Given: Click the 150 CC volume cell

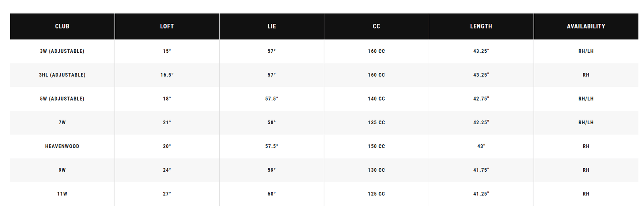Looking at the screenshot, I should [x=376, y=146].
